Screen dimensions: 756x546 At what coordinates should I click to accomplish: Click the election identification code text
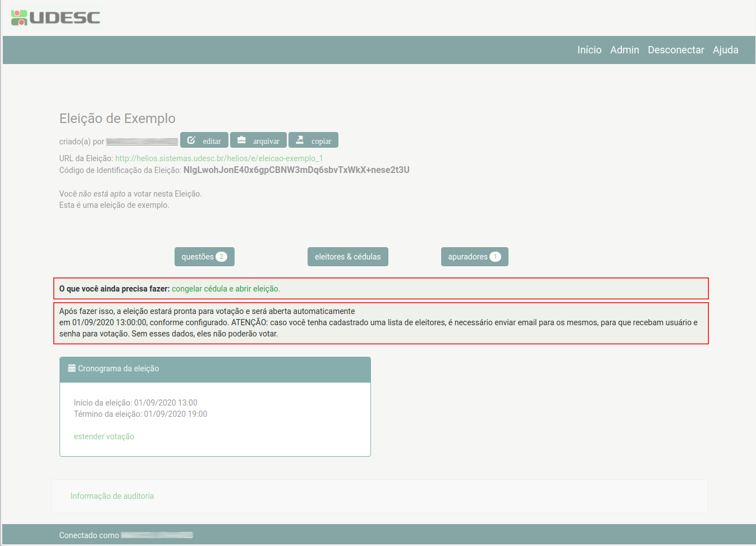click(x=296, y=170)
